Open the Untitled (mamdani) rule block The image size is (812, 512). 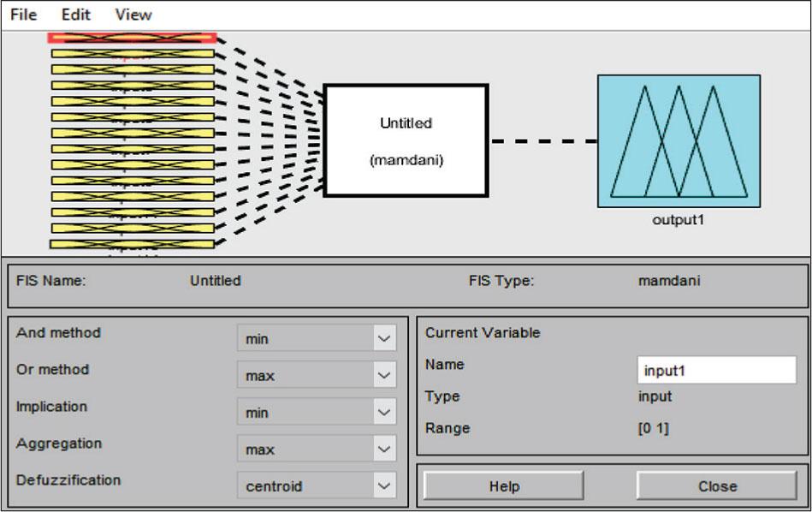click(x=406, y=140)
